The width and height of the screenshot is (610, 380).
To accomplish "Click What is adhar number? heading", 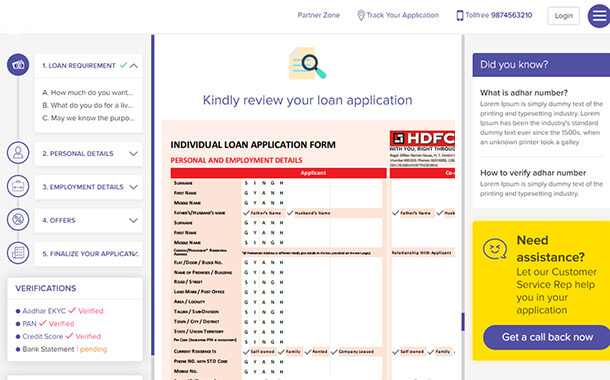I will click(524, 93).
